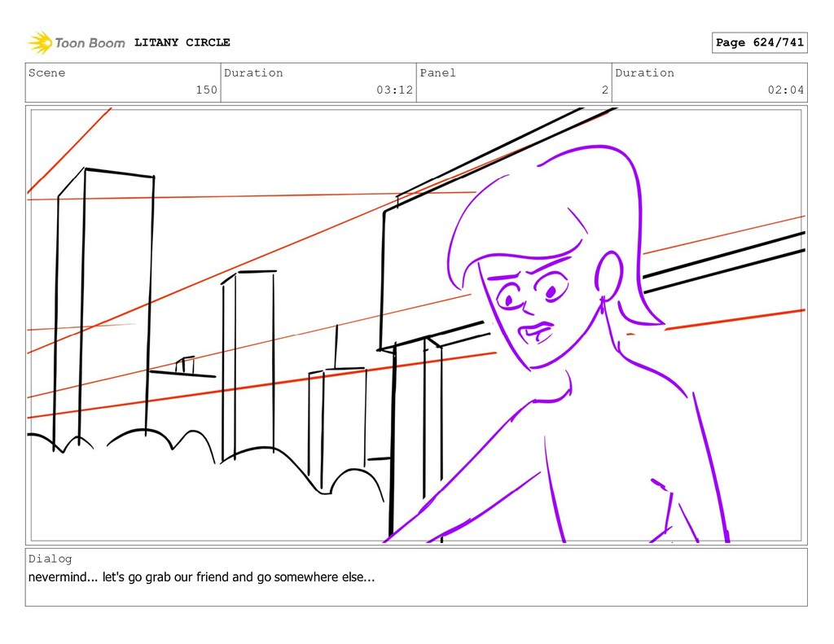
Task: Click the scene number 150
Action: [206, 90]
